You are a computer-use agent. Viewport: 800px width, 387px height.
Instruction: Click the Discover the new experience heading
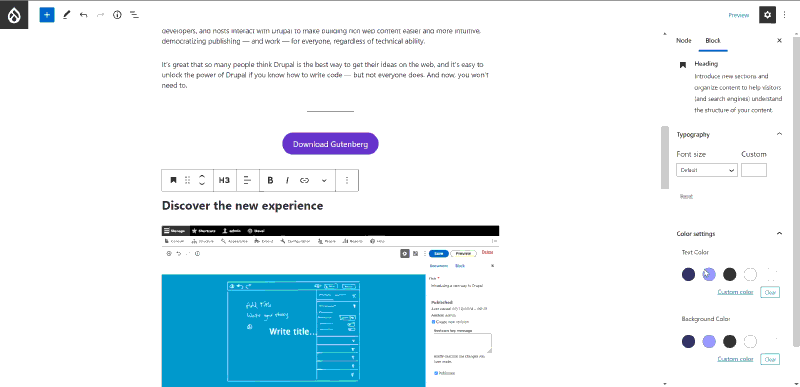[x=242, y=205]
